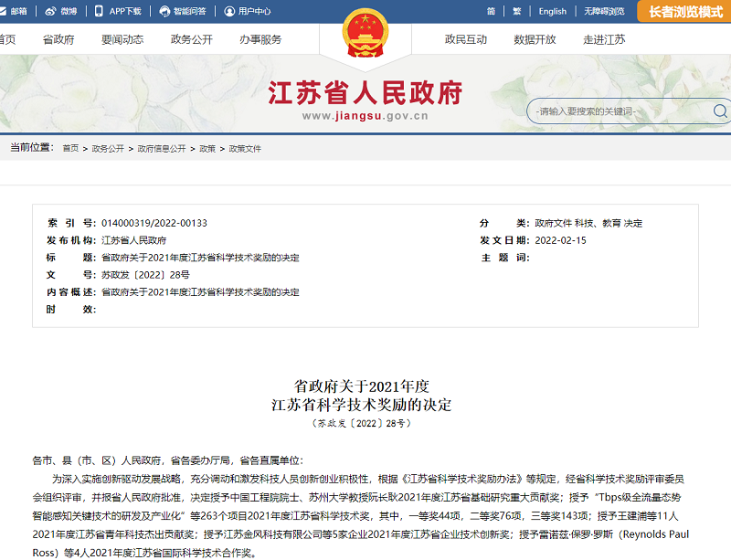Open the 数据开放 navigation item

535,39
